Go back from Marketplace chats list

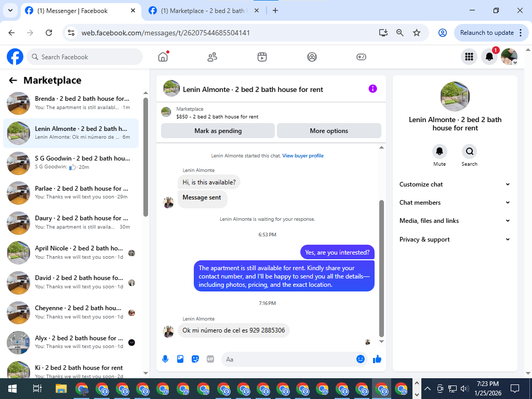[13, 81]
